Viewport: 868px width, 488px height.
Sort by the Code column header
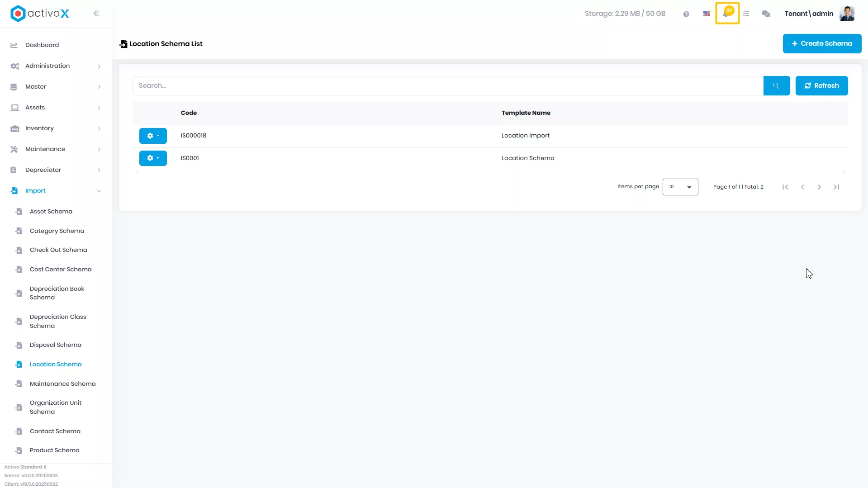(x=189, y=113)
